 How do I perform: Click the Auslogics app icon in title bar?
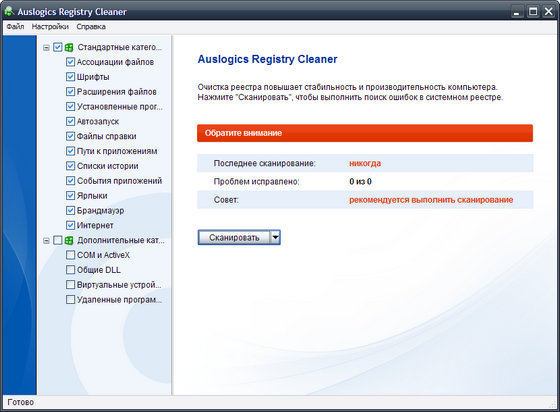(9, 11)
